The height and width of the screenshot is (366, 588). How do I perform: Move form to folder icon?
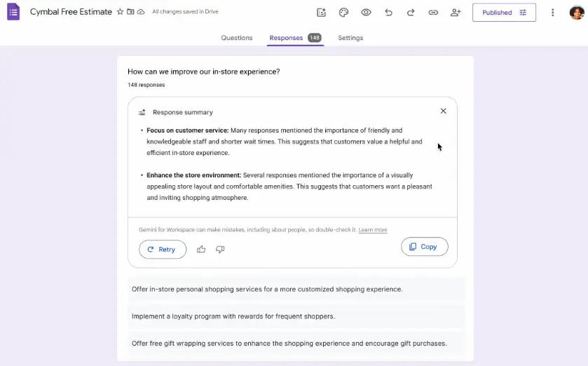tap(130, 12)
